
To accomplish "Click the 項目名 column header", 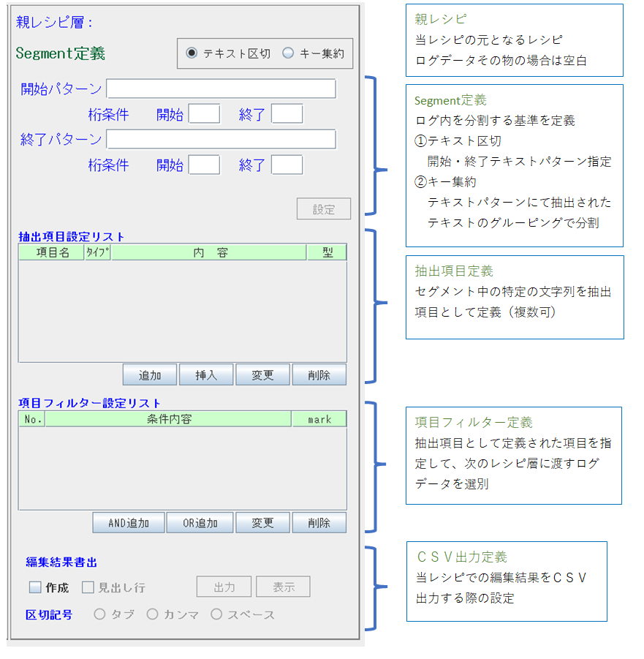I will pyautogui.click(x=52, y=252).
